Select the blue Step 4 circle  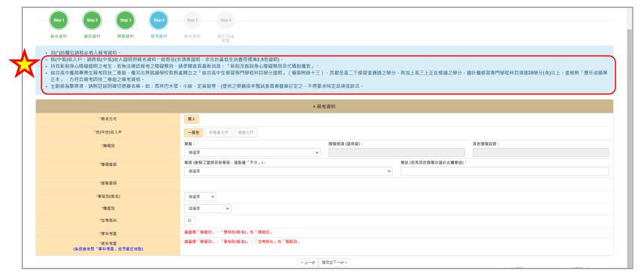point(159,20)
